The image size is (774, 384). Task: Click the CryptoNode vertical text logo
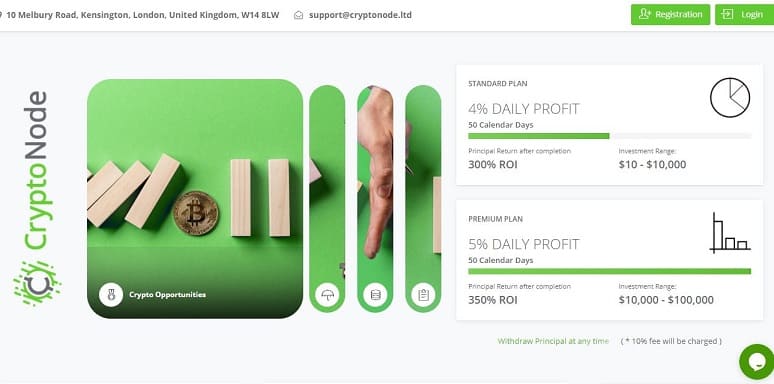36,170
